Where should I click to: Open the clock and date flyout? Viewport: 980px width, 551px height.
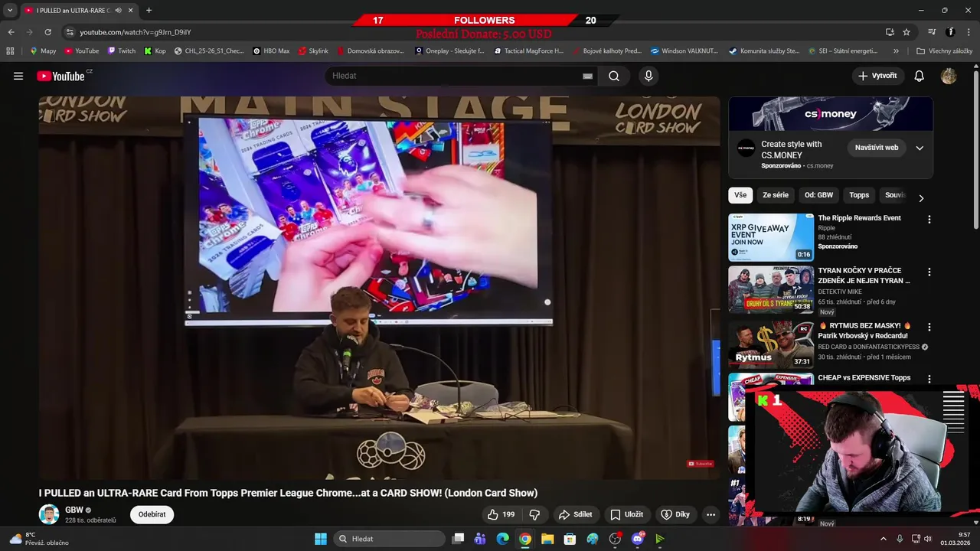(955, 539)
